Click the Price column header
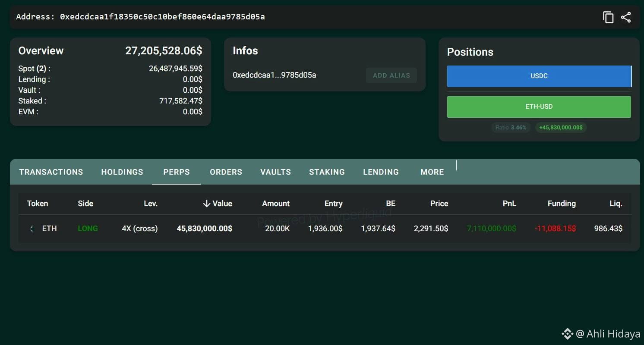 [439, 204]
